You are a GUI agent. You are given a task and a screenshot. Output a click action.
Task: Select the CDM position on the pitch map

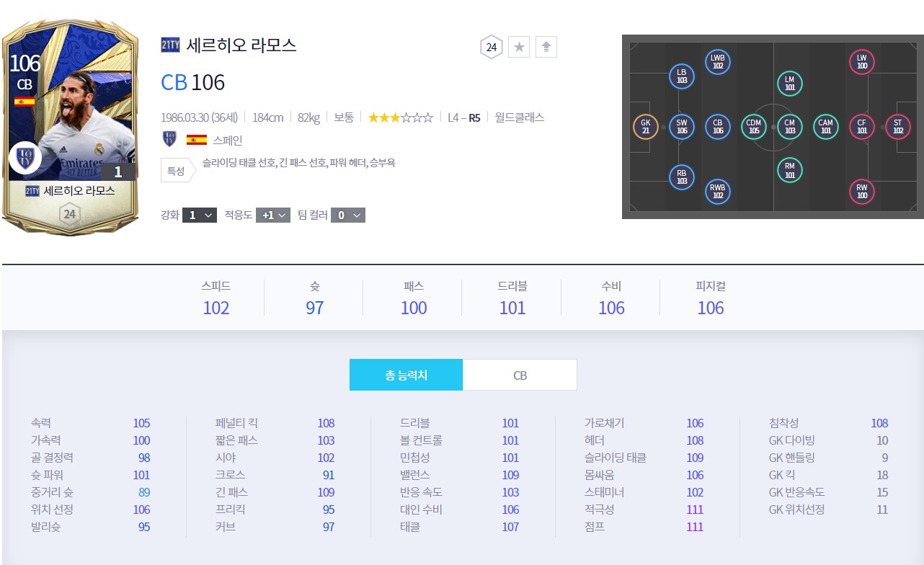point(754,127)
